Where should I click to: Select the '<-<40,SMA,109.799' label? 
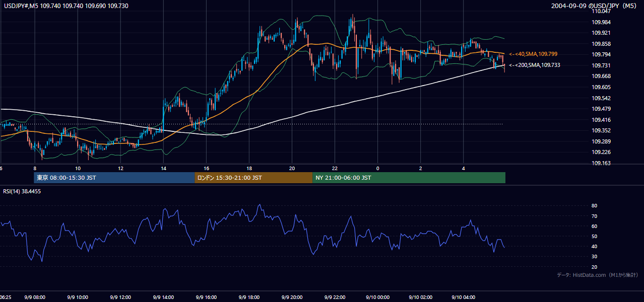533,54
